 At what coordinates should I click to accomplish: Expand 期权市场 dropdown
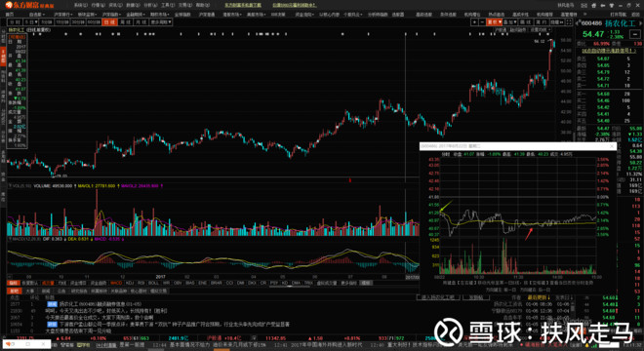160,15
